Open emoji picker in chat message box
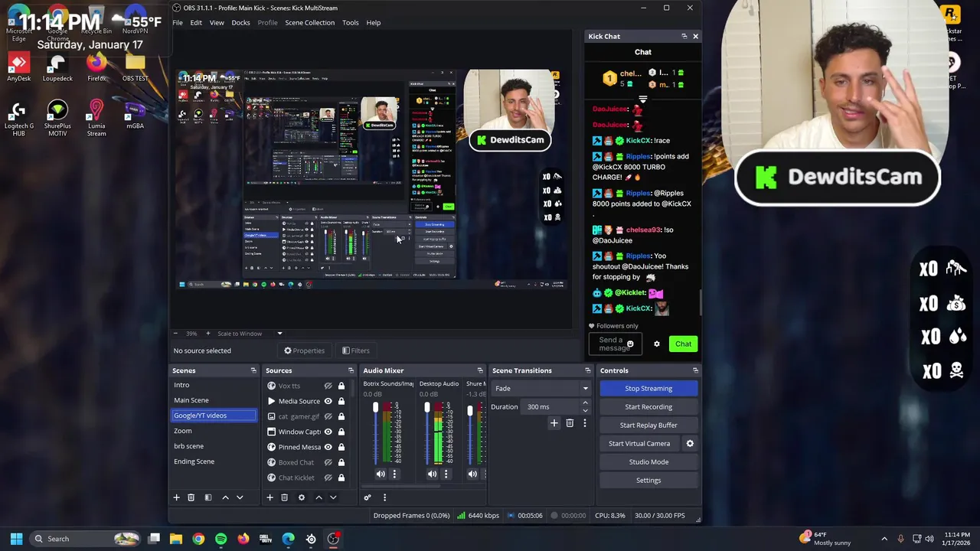Screen dimensions: 980x551 click(630, 344)
